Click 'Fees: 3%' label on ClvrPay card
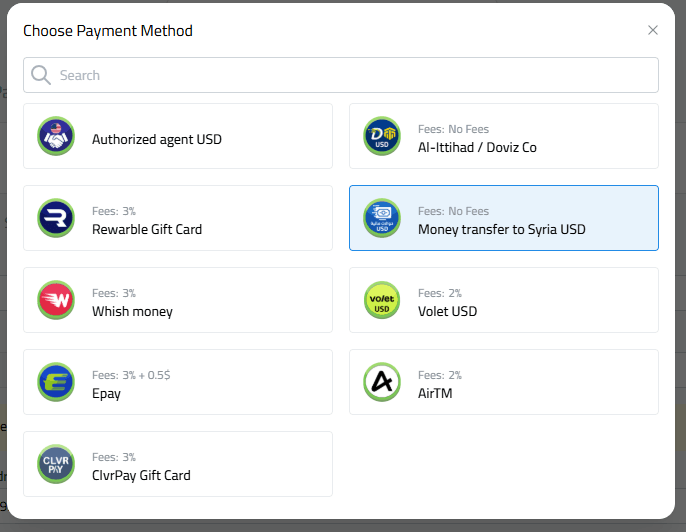Viewport: 686px width, 532px height. [114, 457]
